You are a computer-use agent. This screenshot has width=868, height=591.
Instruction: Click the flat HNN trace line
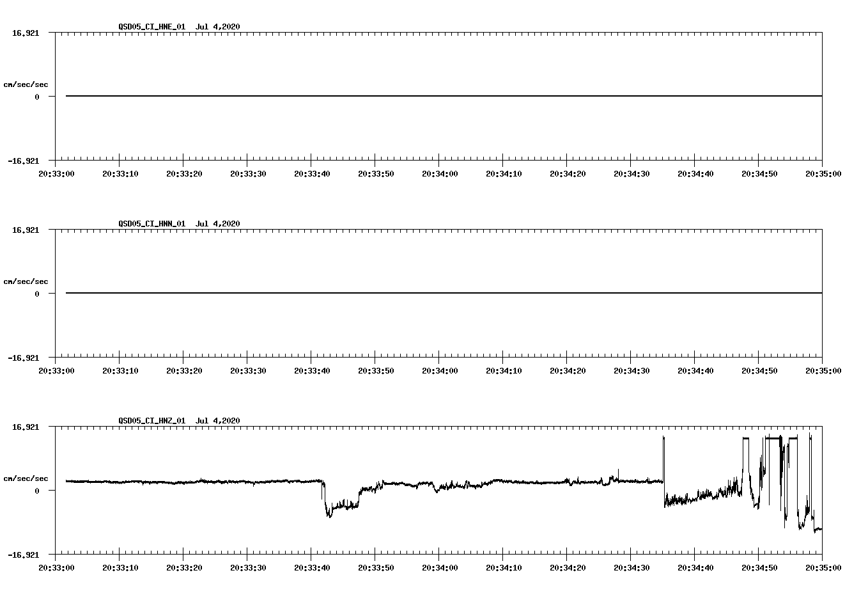(x=444, y=293)
